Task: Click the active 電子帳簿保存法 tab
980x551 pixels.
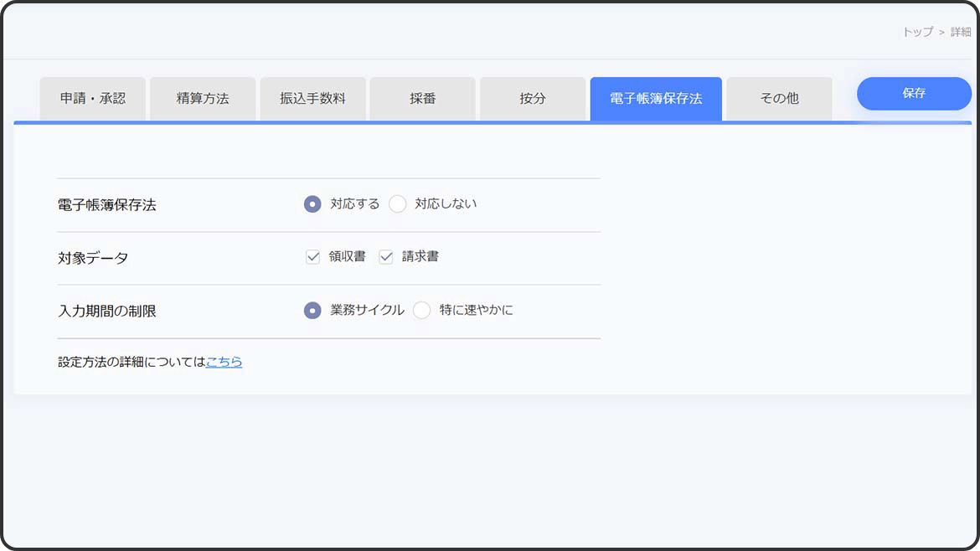Action: click(x=655, y=99)
